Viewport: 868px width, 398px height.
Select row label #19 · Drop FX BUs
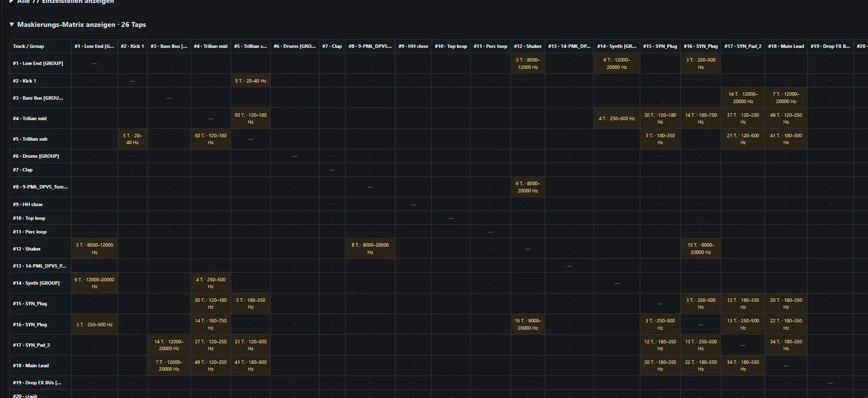point(40,383)
